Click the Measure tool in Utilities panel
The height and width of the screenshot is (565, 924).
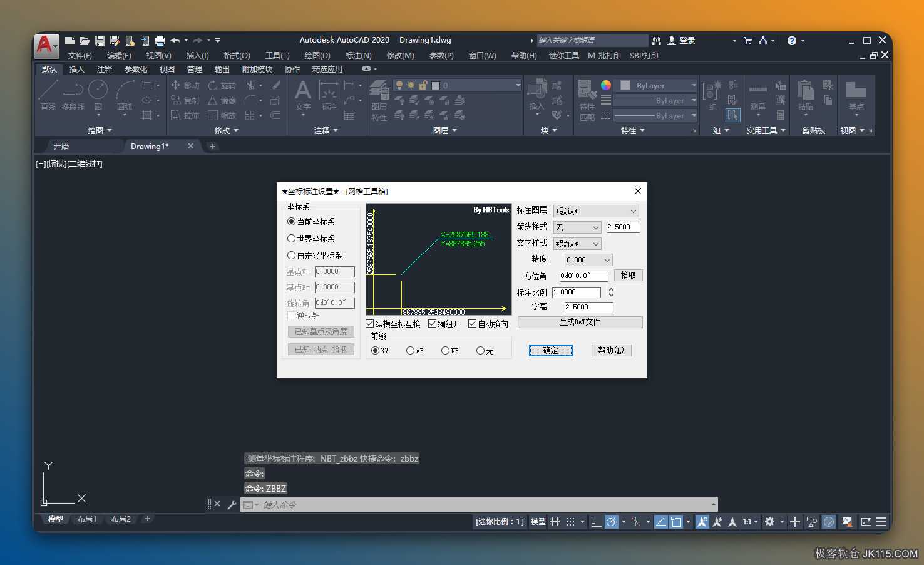point(758,95)
